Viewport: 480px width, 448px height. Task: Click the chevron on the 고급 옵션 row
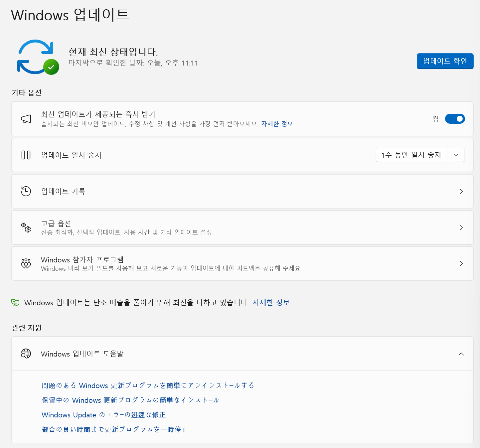[461, 227]
